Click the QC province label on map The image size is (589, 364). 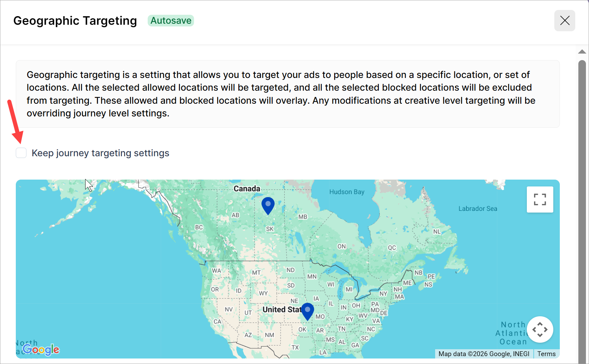click(392, 248)
